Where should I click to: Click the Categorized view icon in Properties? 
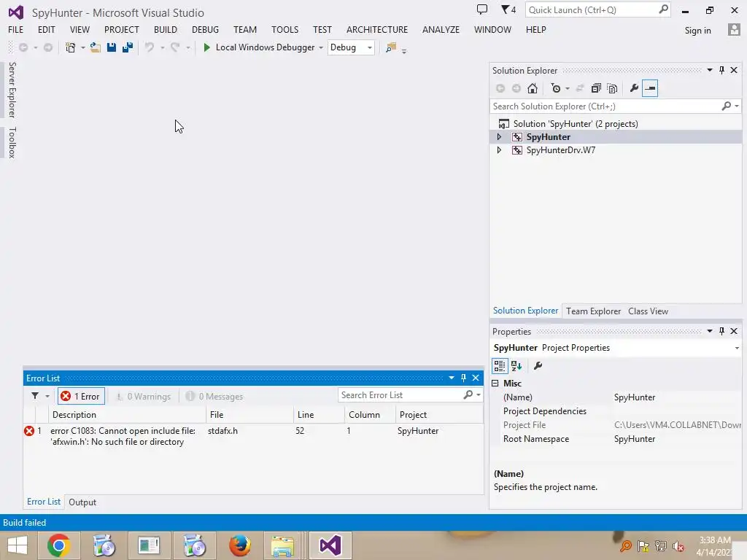500,366
